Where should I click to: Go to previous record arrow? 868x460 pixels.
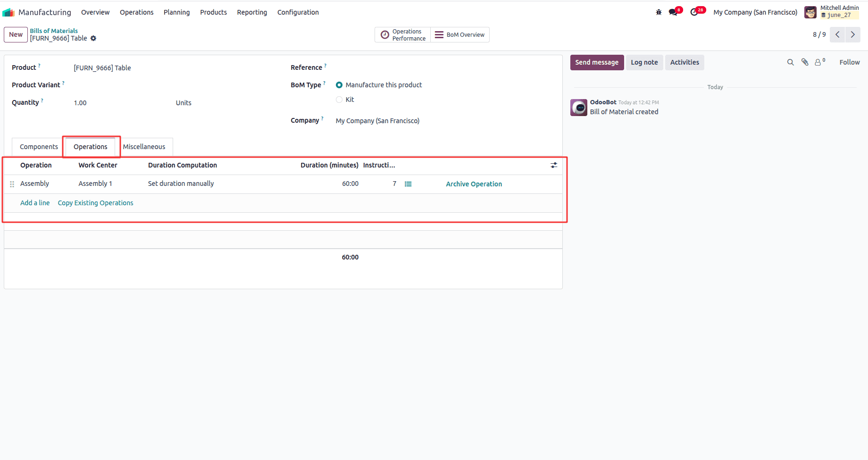pyautogui.click(x=837, y=34)
